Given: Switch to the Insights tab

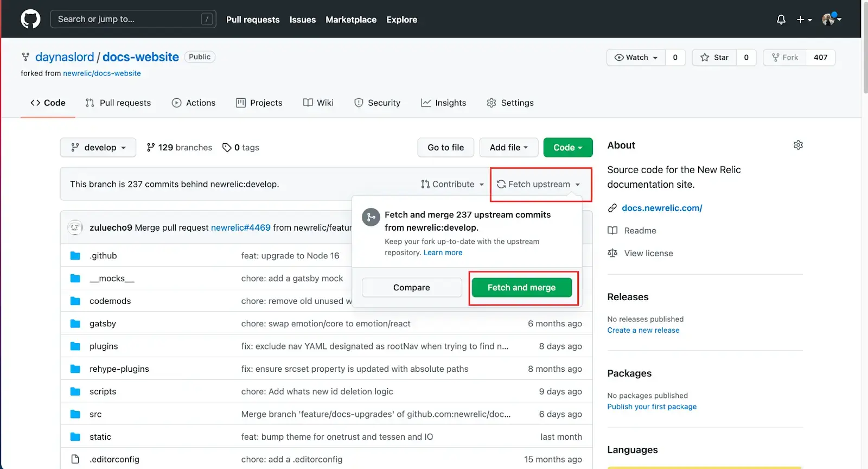Looking at the screenshot, I should [x=444, y=103].
